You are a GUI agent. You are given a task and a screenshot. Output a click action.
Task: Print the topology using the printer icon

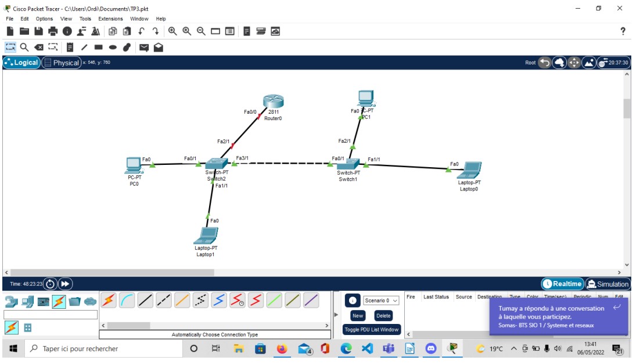pyautogui.click(x=53, y=31)
